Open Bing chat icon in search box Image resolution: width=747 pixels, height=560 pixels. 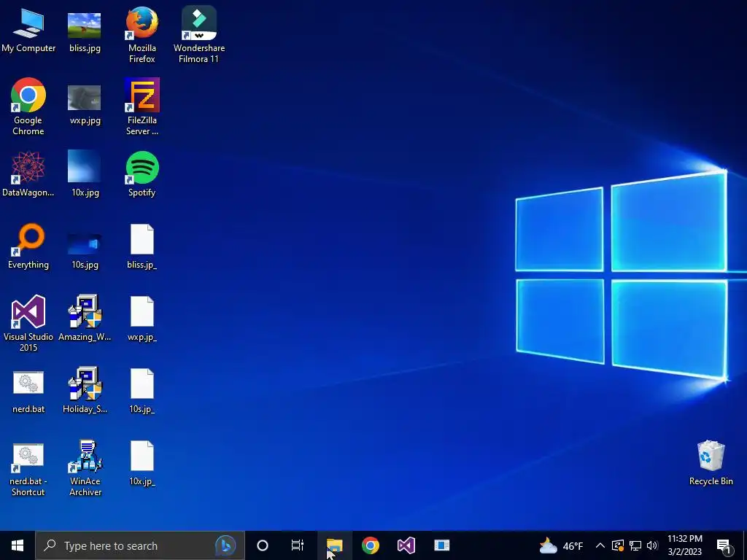click(225, 545)
